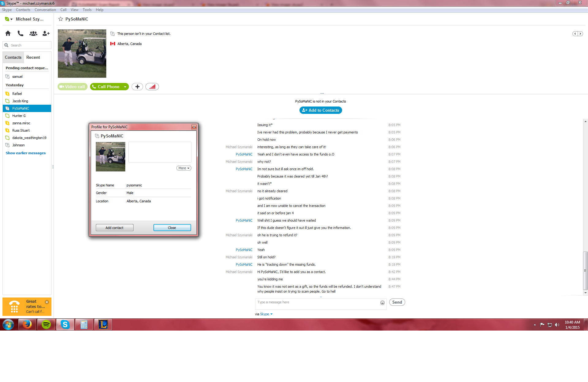Click the Video call button
588x382 pixels.
pos(73,87)
